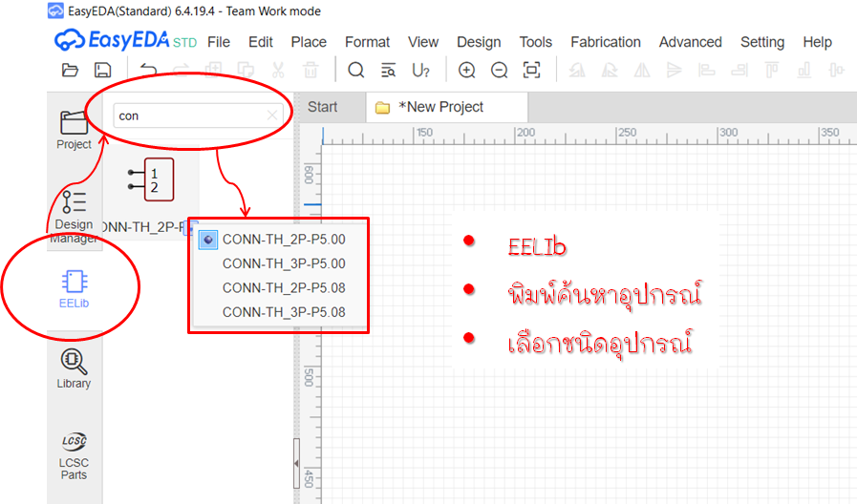This screenshot has width=857, height=504.
Task: Click the Fit to window icon
Action: [532, 70]
